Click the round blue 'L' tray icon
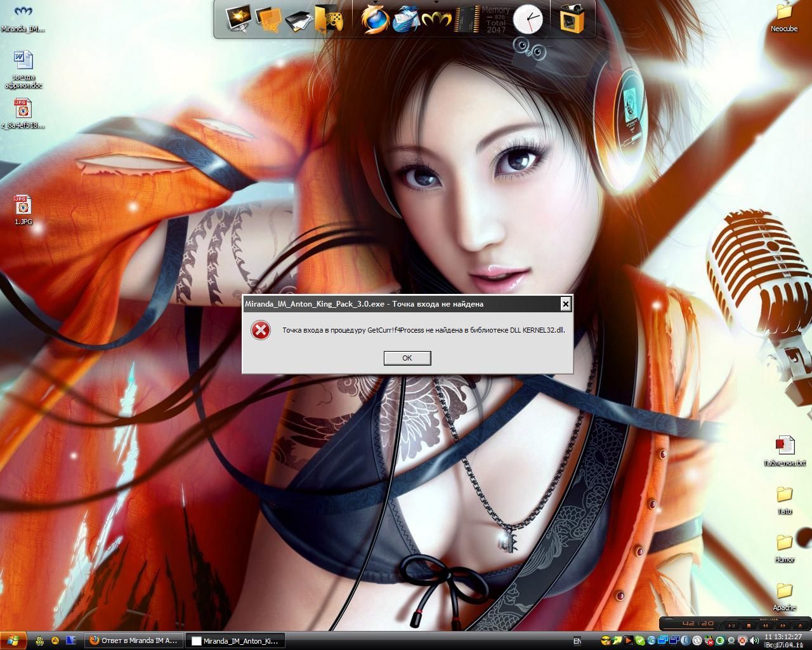The height and width of the screenshot is (650, 812). (685, 640)
